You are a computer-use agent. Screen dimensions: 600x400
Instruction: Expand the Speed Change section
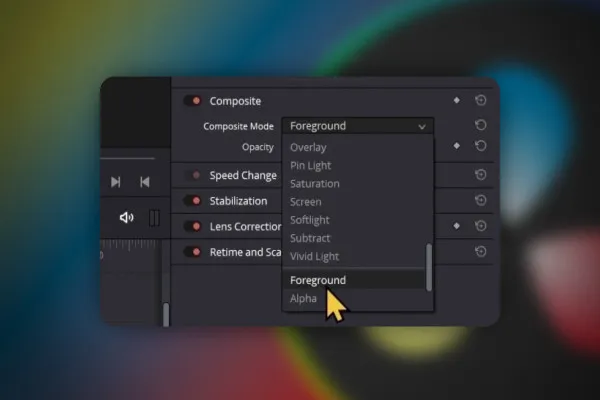point(243,175)
